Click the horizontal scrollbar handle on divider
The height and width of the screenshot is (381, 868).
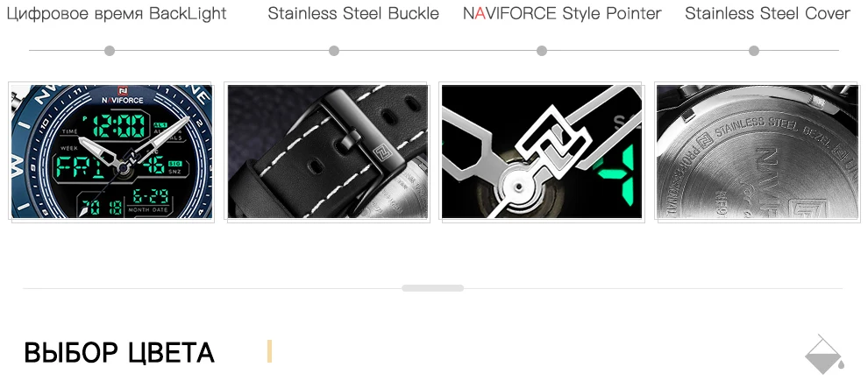pyautogui.click(x=433, y=288)
